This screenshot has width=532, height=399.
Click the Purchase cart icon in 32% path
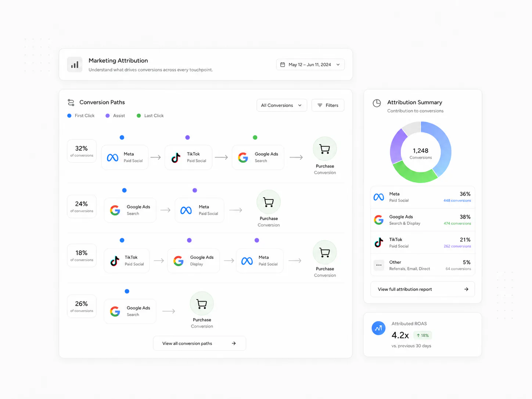(325, 149)
